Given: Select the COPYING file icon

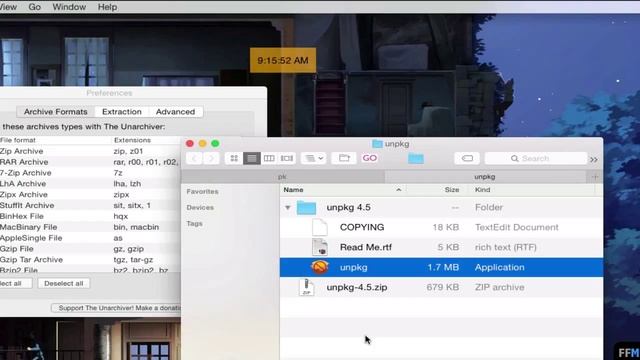Looking at the screenshot, I should 320,227.
